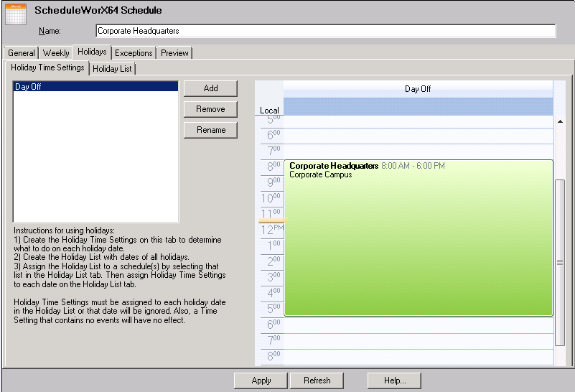The image size is (575, 392).
Task: Open Help with the Help button
Action: 394,381
